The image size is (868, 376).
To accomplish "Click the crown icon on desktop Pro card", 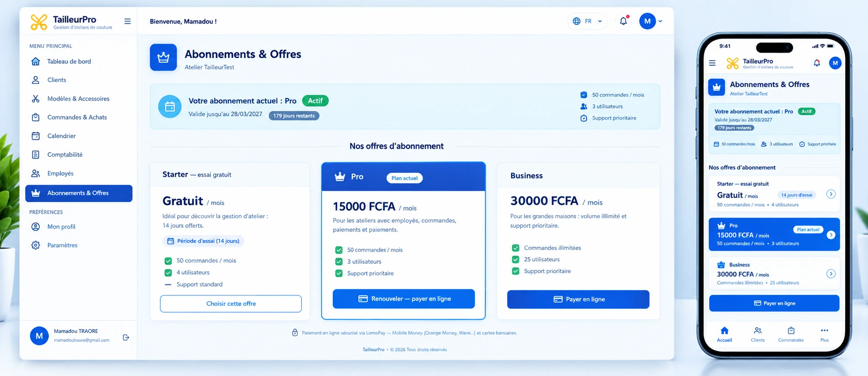I will pos(340,176).
